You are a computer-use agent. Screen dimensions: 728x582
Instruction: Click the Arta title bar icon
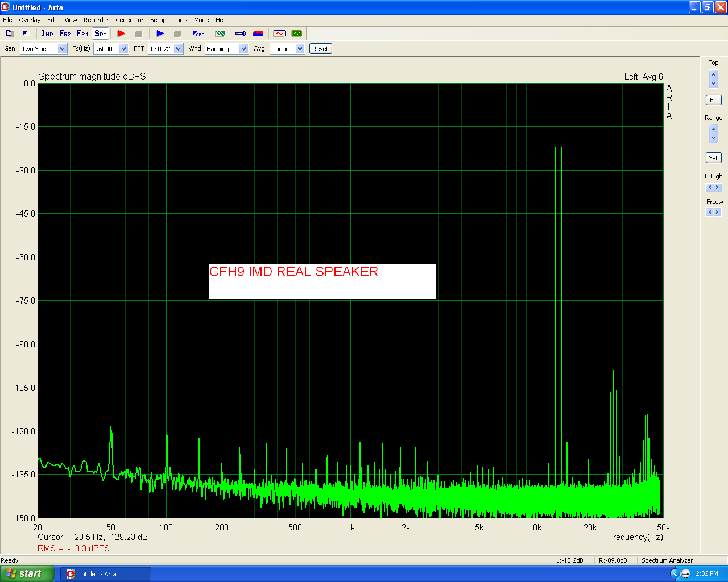click(x=6, y=7)
